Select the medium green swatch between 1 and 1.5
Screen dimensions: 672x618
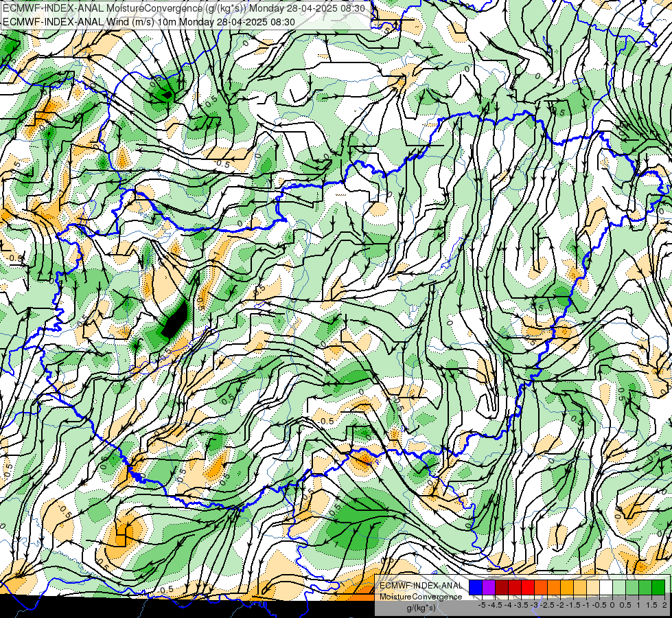[x=645, y=587]
